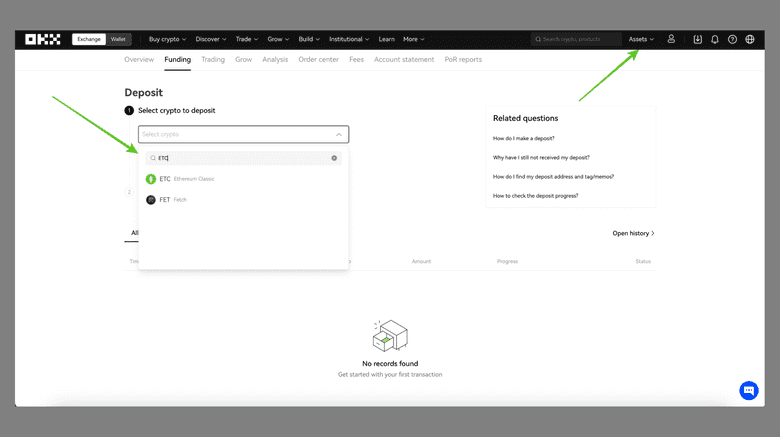Go to the Account statement tab
This screenshot has width=780, height=437.
coord(404,60)
